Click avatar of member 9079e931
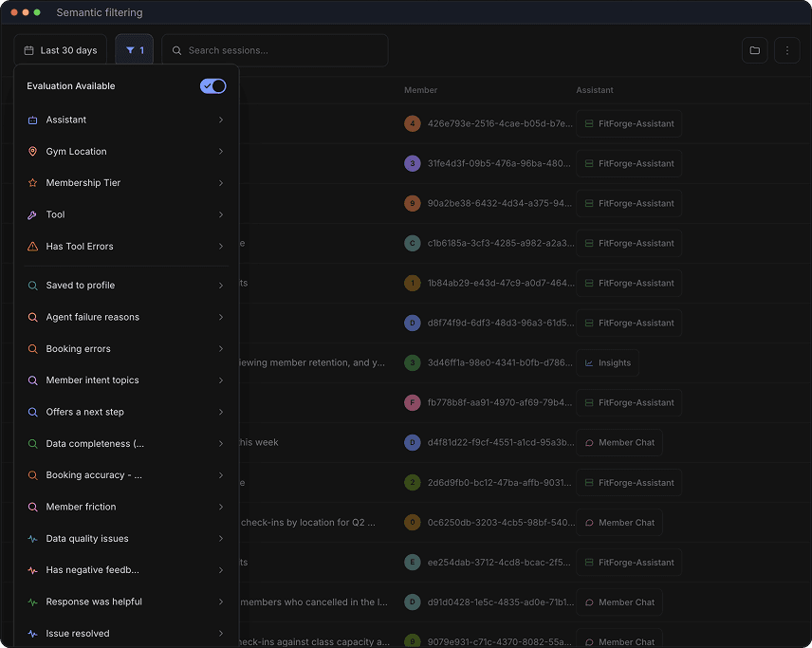 point(413,641)
